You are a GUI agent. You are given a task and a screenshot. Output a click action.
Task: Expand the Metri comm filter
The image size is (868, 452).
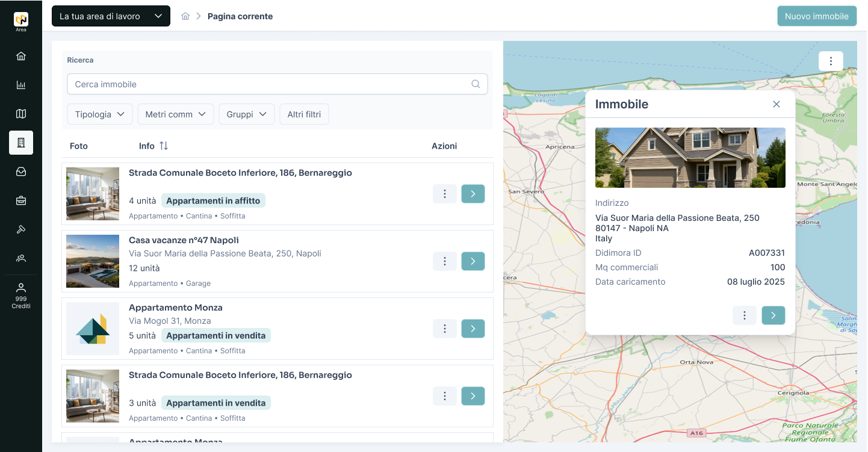pos(176,114)
